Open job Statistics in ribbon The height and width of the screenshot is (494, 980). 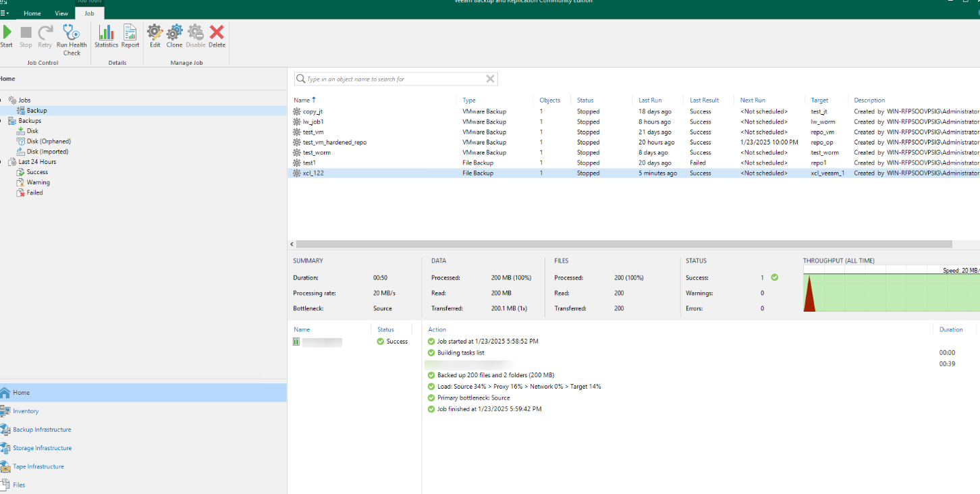106,36
